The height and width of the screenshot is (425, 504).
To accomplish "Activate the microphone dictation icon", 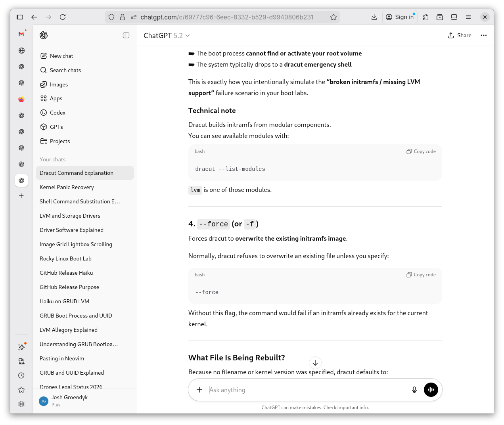I will [414, 390].
